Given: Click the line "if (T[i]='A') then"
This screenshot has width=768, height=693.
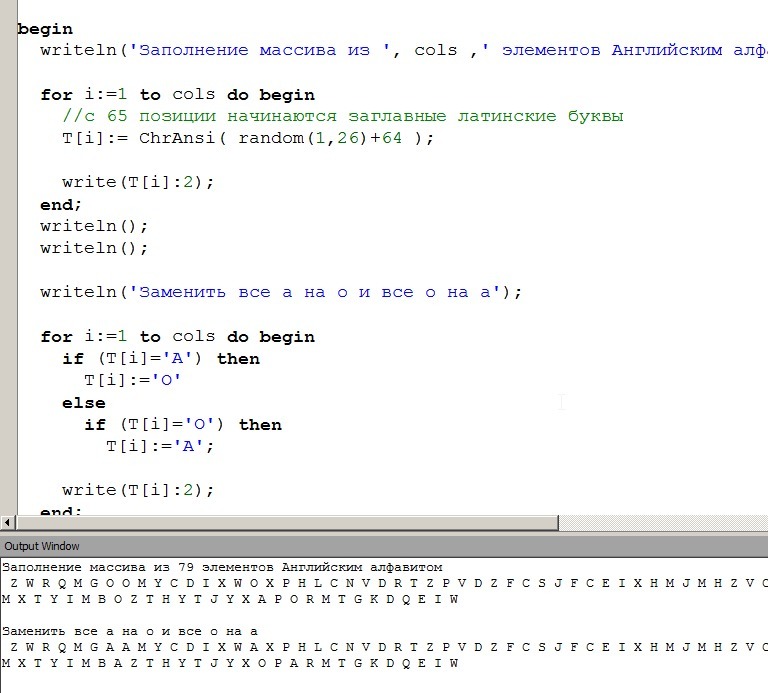Looking at the screenshot, I should [x=161, y=359].
